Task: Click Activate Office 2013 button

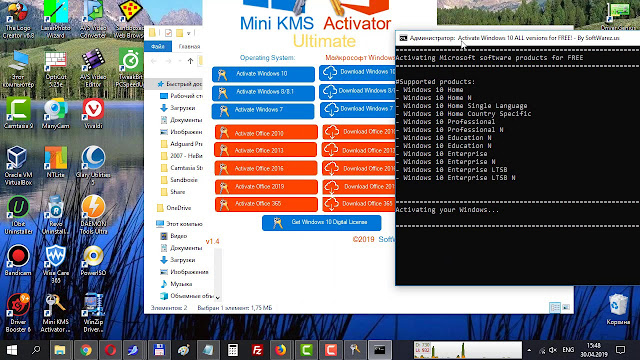Action: [x=265, y=150]
